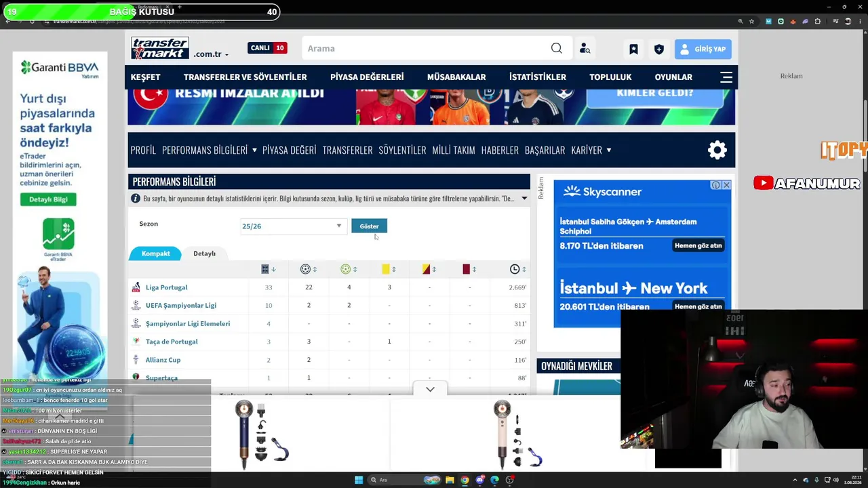Click Detaylı Bilgi in Garanti BBVA ad
Screen dimensions: 868x488
[48, 199]
